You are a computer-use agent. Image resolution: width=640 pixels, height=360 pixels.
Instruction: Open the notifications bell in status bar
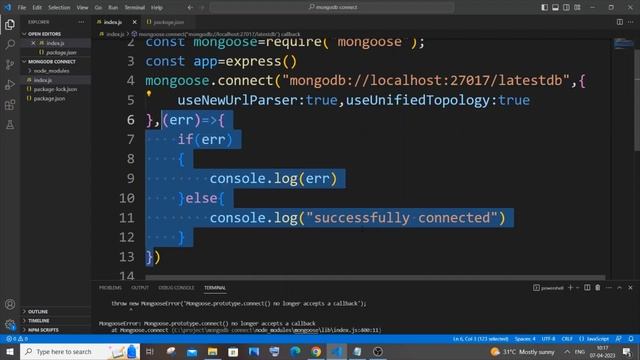pyautogui.click(x=631, y=339)
